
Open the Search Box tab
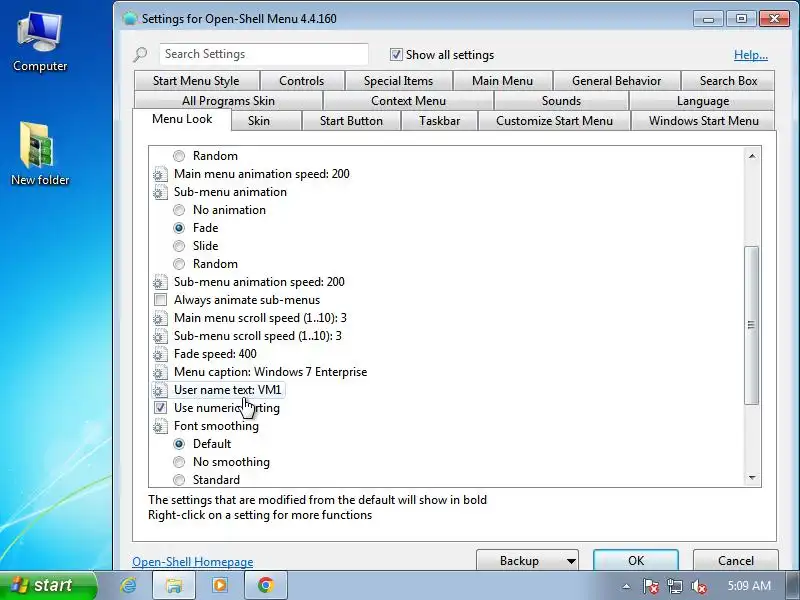tap(728, 81)
